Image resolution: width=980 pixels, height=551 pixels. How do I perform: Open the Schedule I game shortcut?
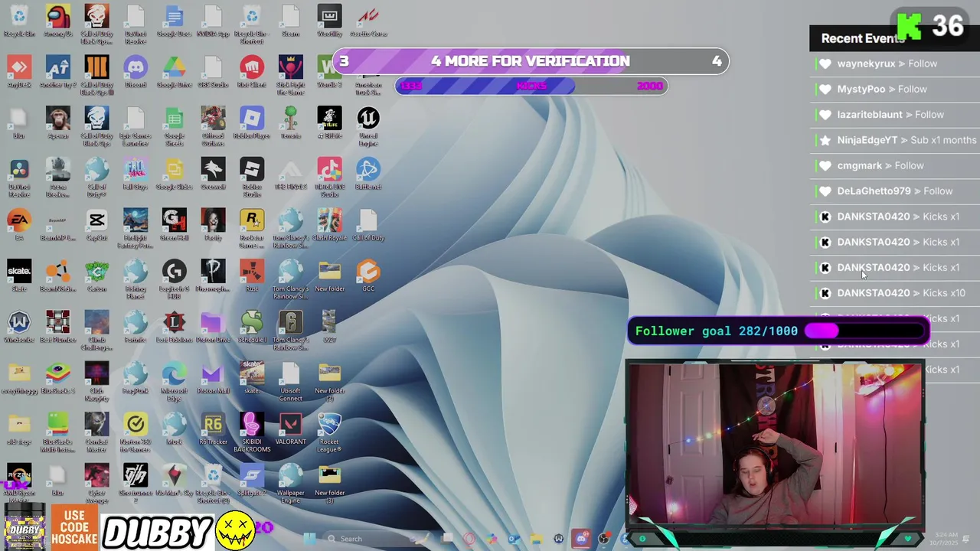pos(252,327)
